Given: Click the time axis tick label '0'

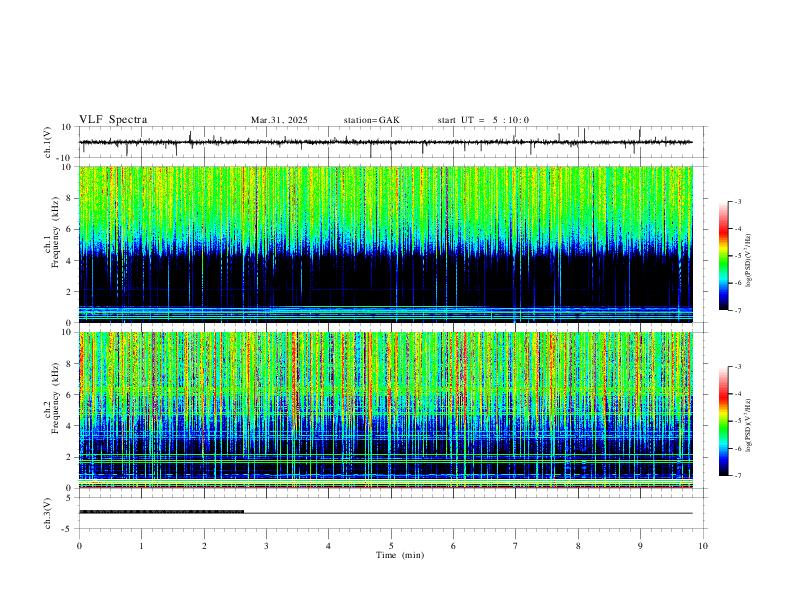Looking at the screenshot, I should [x=79, y=546].
